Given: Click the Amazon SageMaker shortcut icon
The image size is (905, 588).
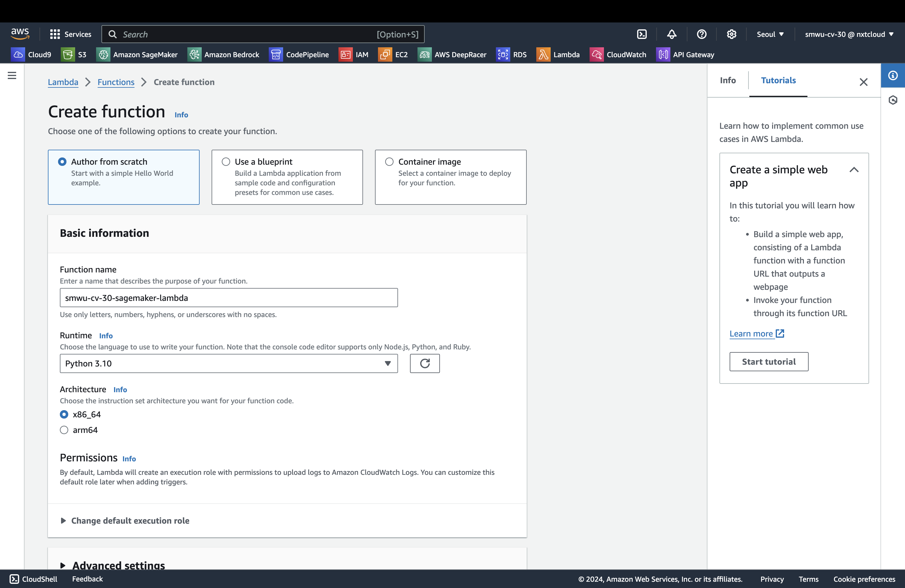Looking at the screenshot, I should tap(103, 54).
